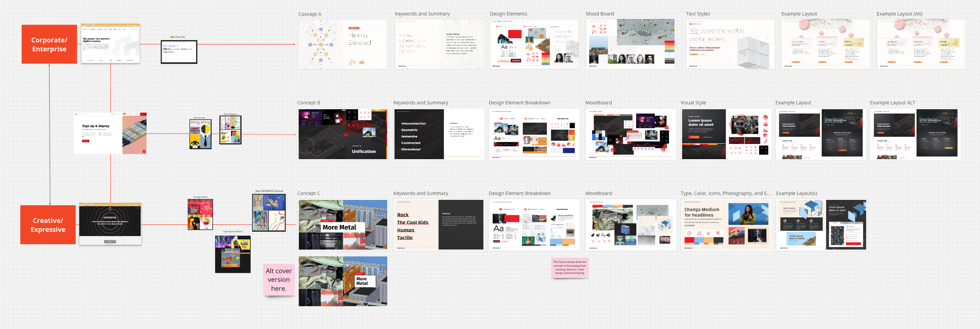Select the Cyberpunk Aesthetic reference image
Screen dimensions: 980x329
pyautogui.click(x=232, y=254)
